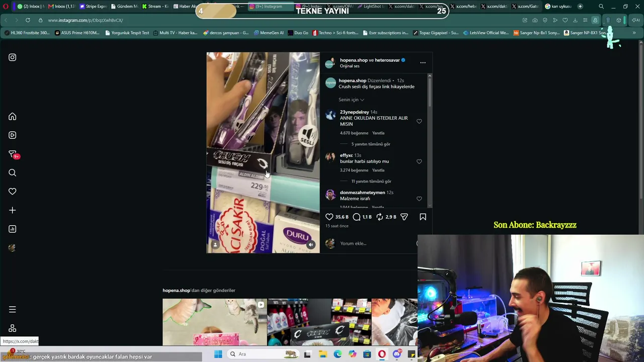Like the comment by donmezahmeteymen

419,199
